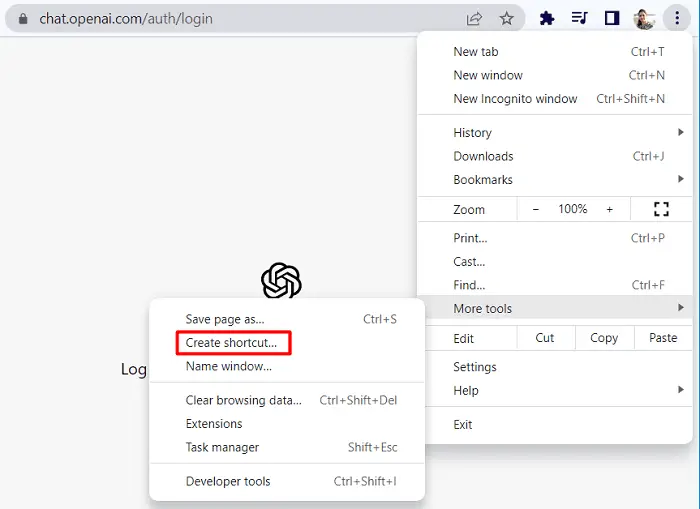The image size is (700, 509).
Task: Open the media controls icon
Action: 579,18
